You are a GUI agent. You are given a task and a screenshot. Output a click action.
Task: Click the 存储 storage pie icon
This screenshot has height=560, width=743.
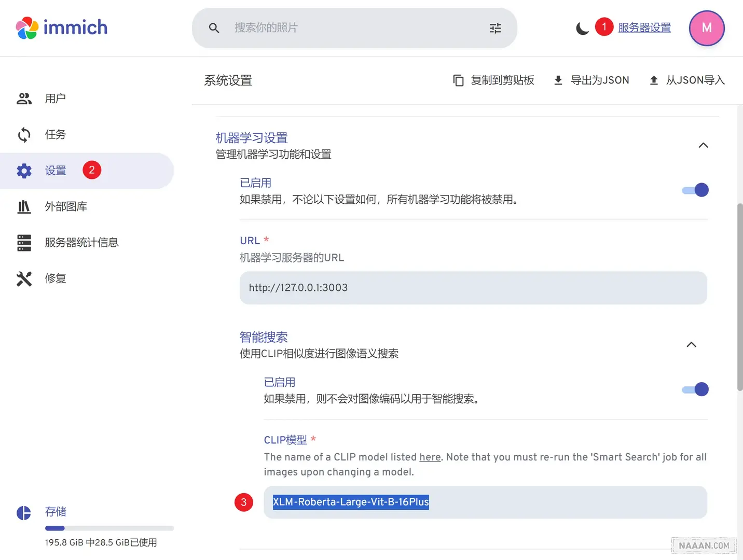point(24,513)
